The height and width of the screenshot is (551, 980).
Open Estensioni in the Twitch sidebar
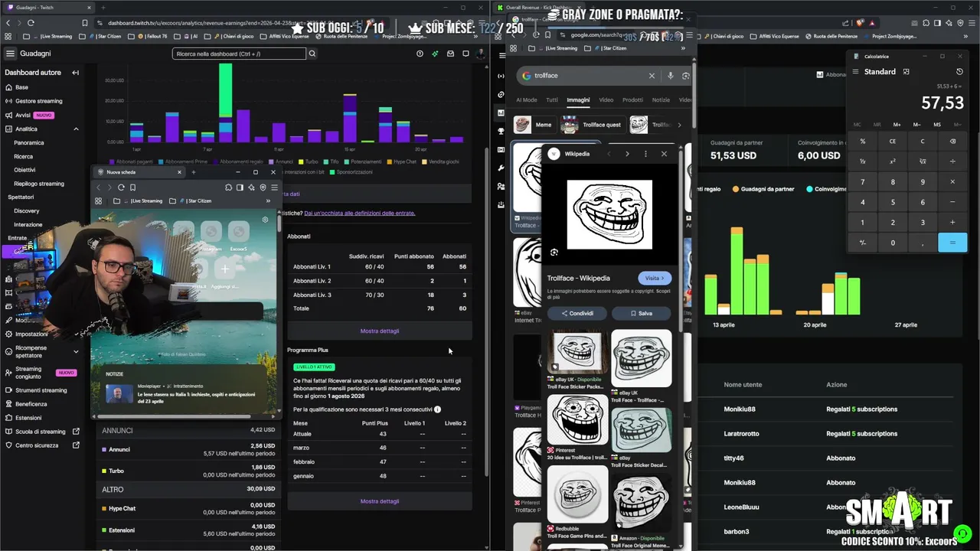28,418
